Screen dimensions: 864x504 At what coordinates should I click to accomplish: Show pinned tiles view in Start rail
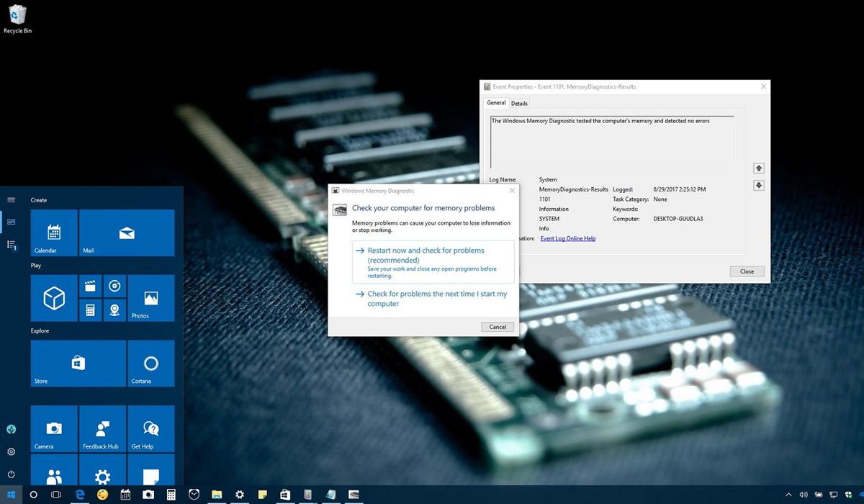point(11,222)
